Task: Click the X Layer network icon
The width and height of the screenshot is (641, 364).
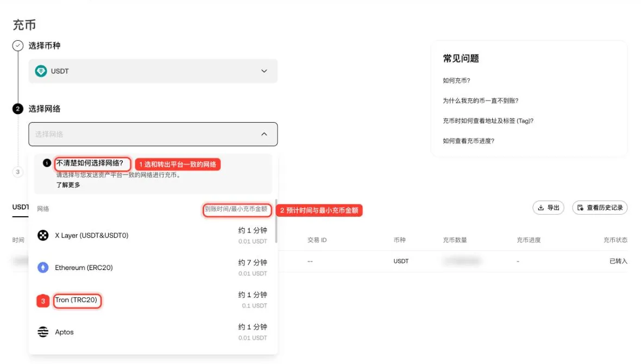Action: click(43, 235)
